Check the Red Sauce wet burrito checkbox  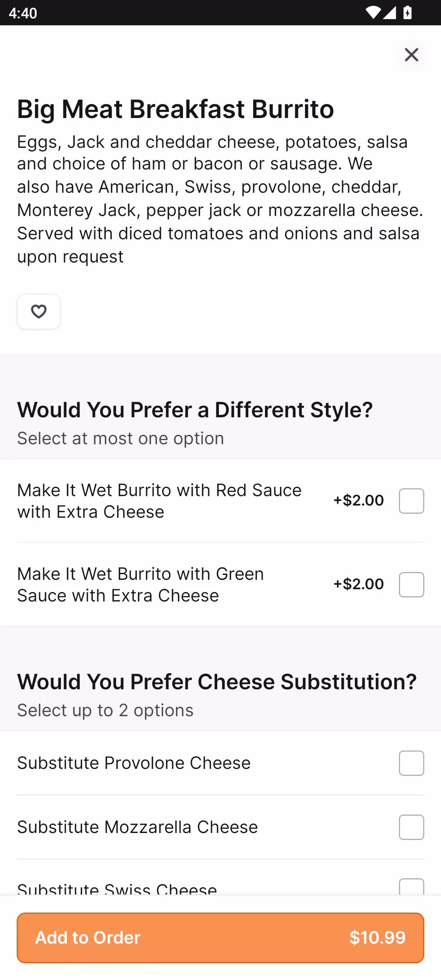click(411, 501)
